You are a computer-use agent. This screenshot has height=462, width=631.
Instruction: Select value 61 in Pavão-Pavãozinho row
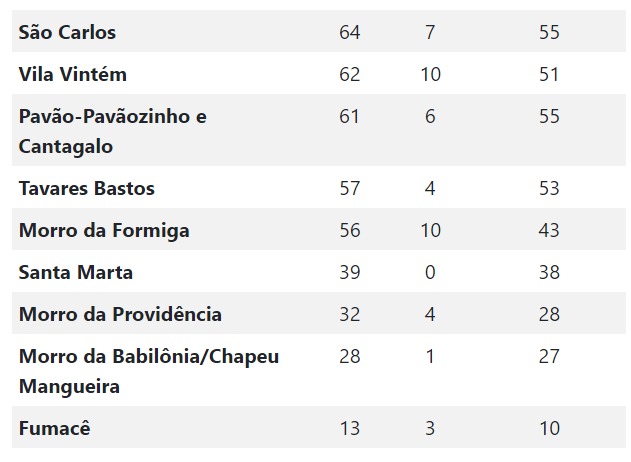(349, 116)
